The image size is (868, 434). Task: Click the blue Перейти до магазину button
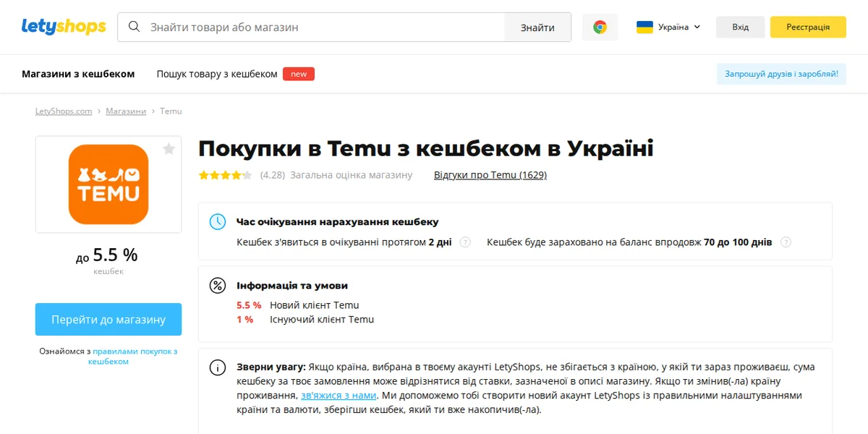click(109, 320)
